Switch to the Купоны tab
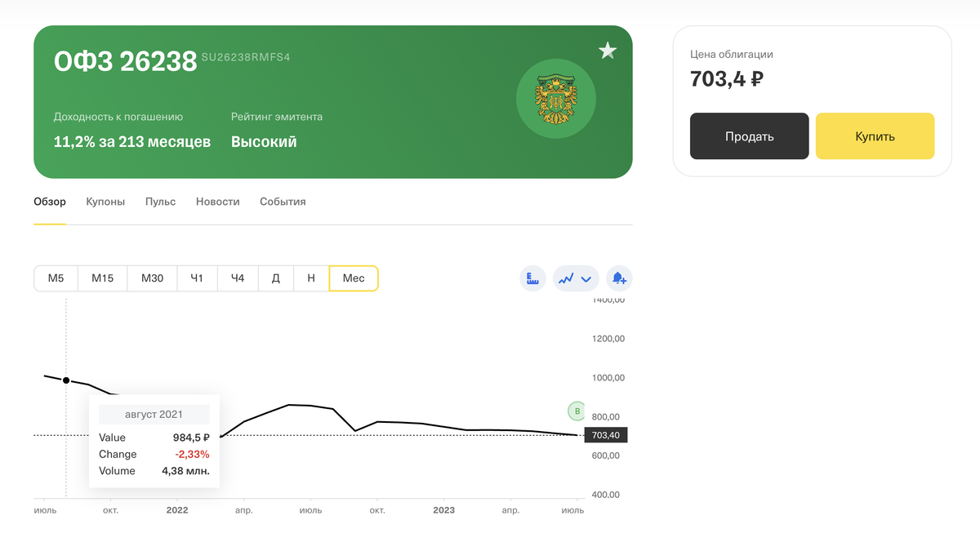The image size is (980, 551). tap(105, 202)
